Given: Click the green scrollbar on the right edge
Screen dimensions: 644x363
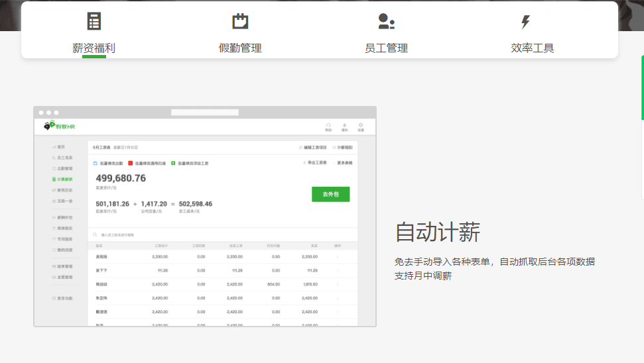Looking at the screenshot, I should coord(643,87).
